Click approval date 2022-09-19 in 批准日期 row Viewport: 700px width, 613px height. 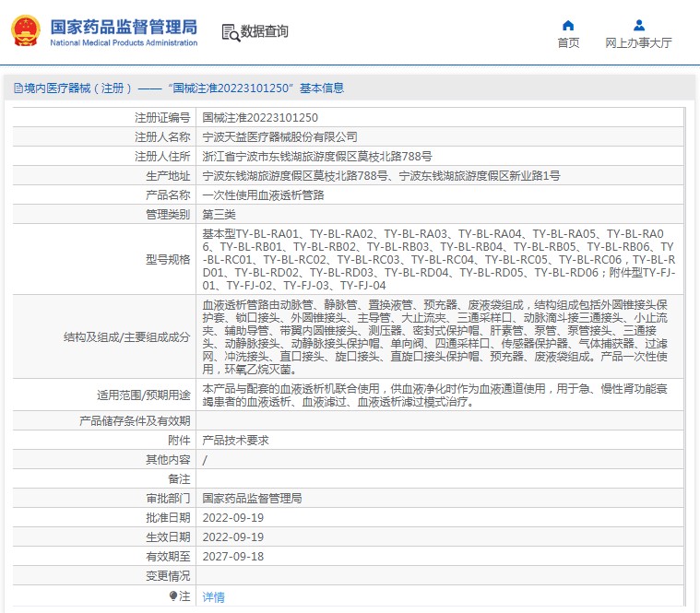click(233, 517)
